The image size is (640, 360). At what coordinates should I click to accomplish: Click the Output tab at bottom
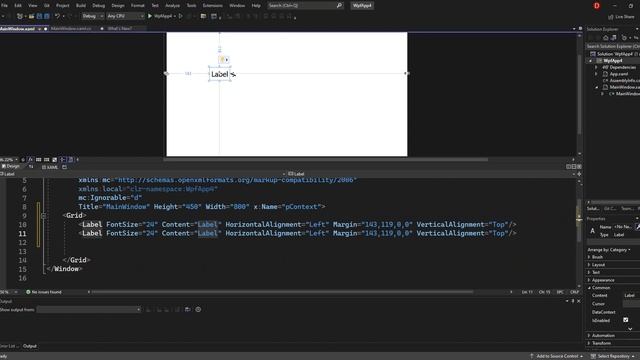tap(30, 346)
